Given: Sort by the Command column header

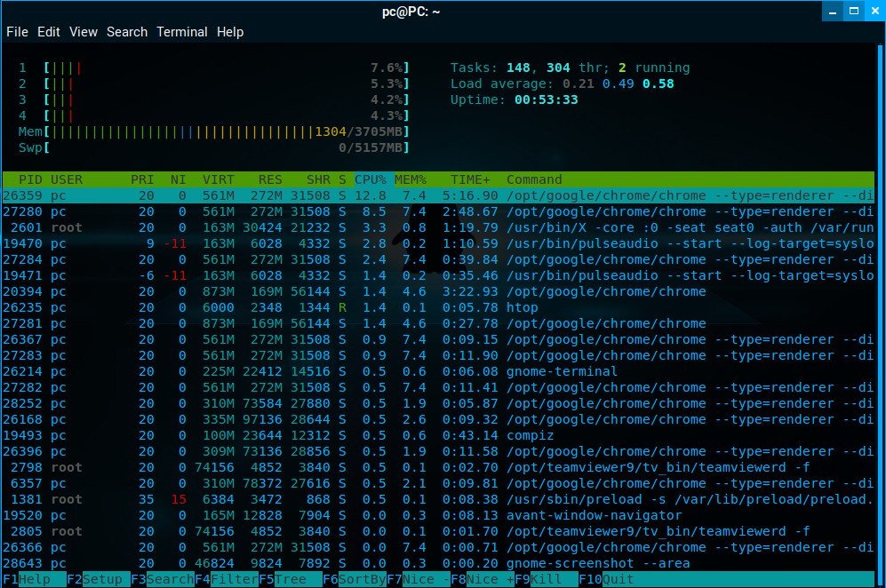Looking at the screenshot, I should 534,179.
